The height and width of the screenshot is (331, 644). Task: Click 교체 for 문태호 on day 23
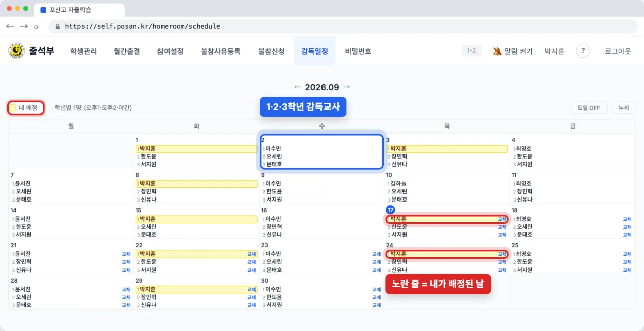[376, 270]
